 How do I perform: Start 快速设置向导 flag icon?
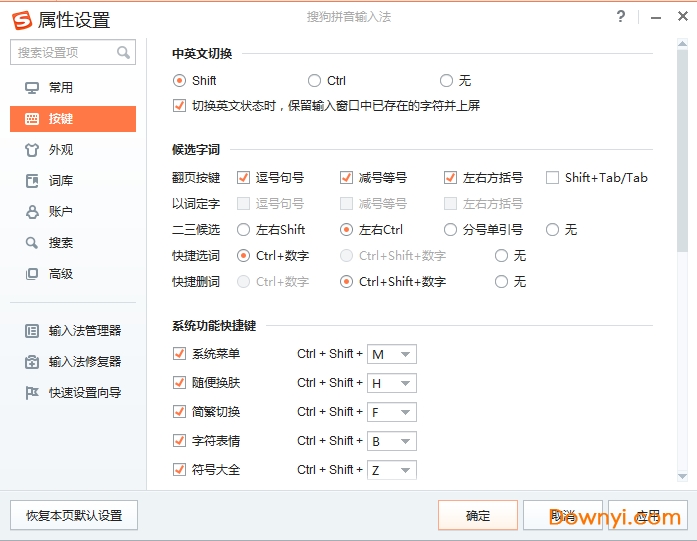[x=31, y=393]
